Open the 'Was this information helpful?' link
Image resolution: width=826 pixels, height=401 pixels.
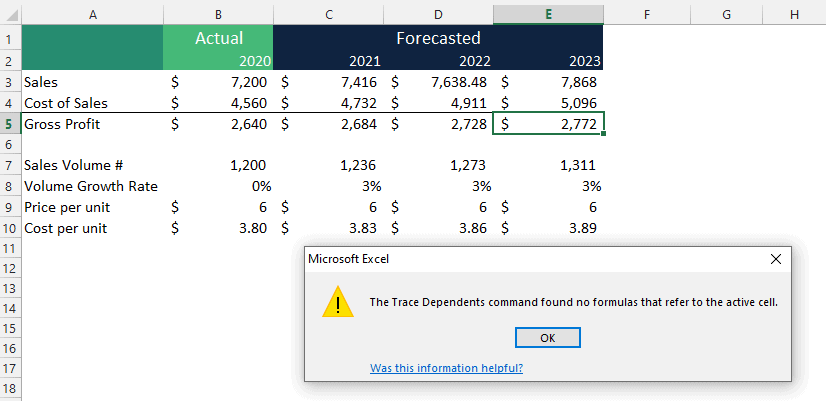pyautogui.click(x=446, y=368)
